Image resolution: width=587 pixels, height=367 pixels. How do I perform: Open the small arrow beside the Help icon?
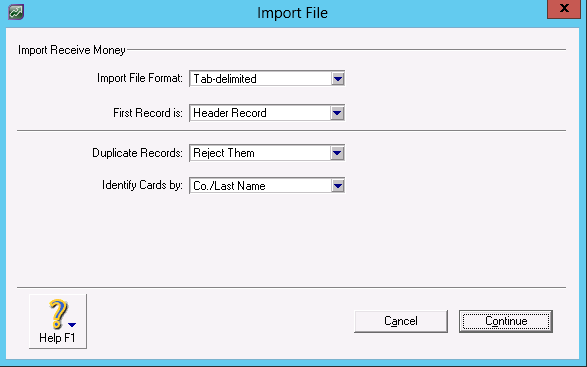[72, 325]
